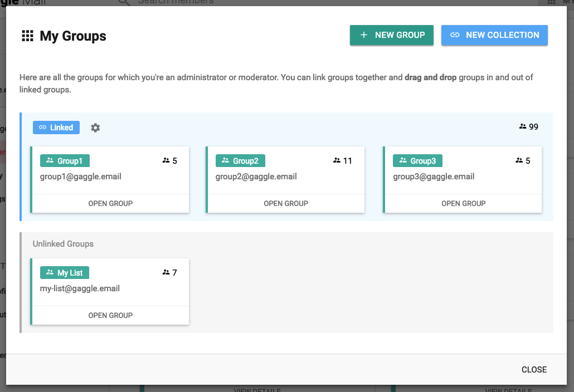This screenshot has height=392, width=574.
Task: Click the Linked chain badge
Action: click(56, 128)
